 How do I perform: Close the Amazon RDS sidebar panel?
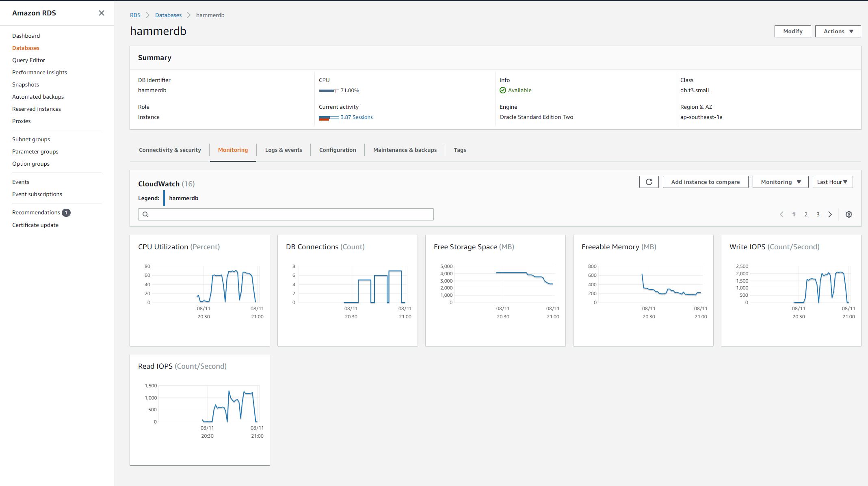pyautogui.click(x=102, y=13)
